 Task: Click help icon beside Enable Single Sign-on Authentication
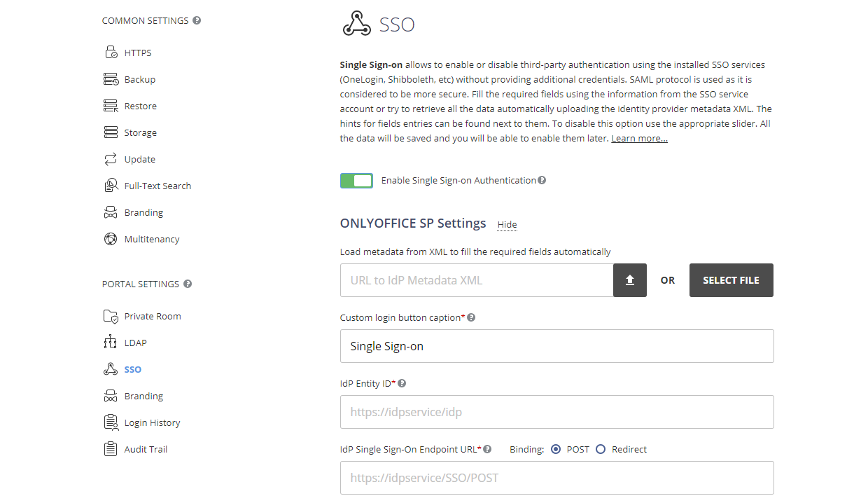click(x=542, y=180)
